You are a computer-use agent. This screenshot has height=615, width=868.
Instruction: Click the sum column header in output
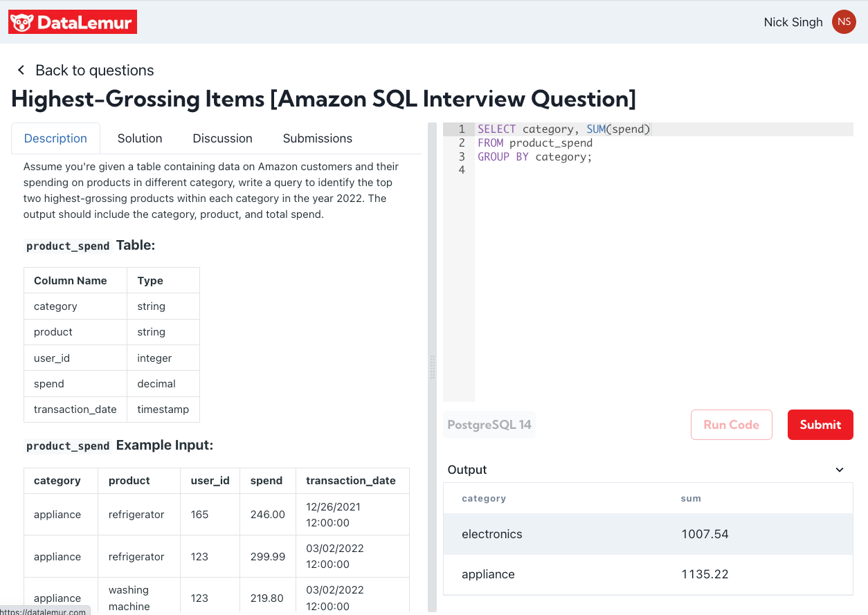tap(691, 498)
